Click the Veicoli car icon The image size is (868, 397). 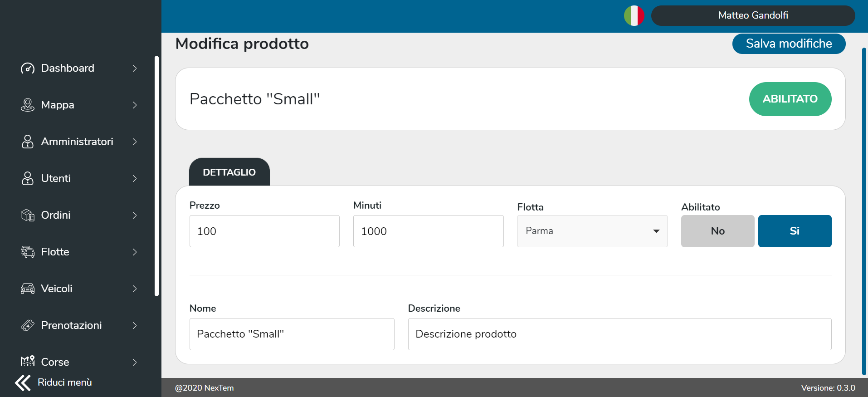28,289
